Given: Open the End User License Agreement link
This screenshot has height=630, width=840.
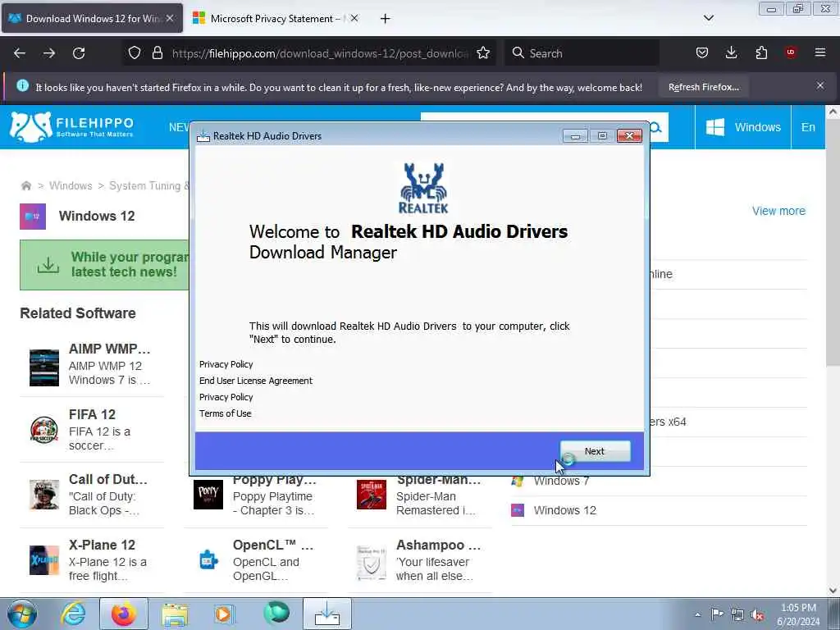Looking at the screenshot, I should 256,381.
